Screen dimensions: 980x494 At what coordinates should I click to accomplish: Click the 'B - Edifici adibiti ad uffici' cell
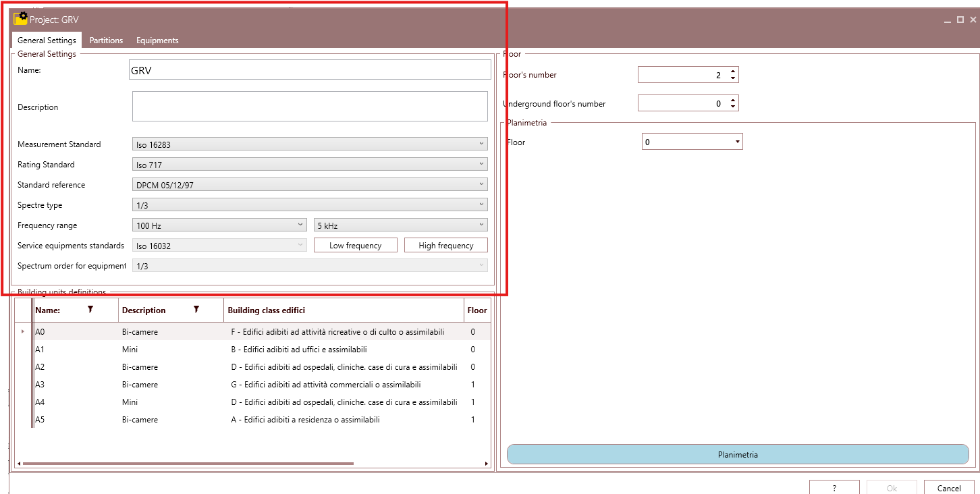coord(299,350)
